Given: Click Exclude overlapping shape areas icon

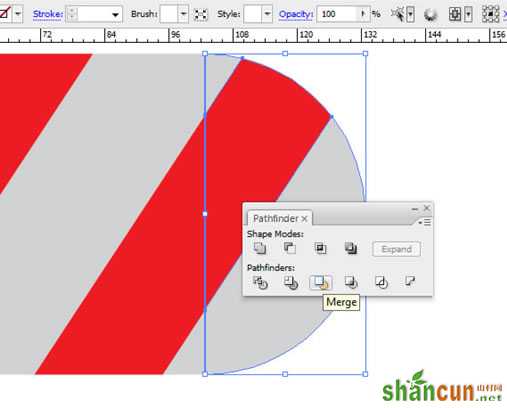Looking at the screenshot, I should coord(351,248).
